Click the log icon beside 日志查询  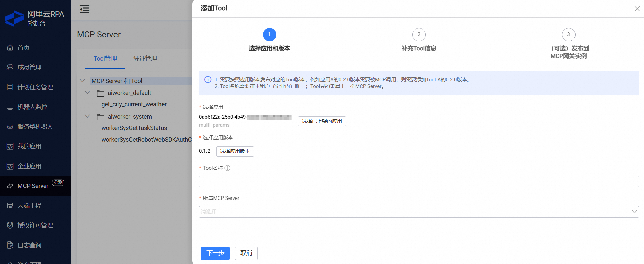pos(10,245)
